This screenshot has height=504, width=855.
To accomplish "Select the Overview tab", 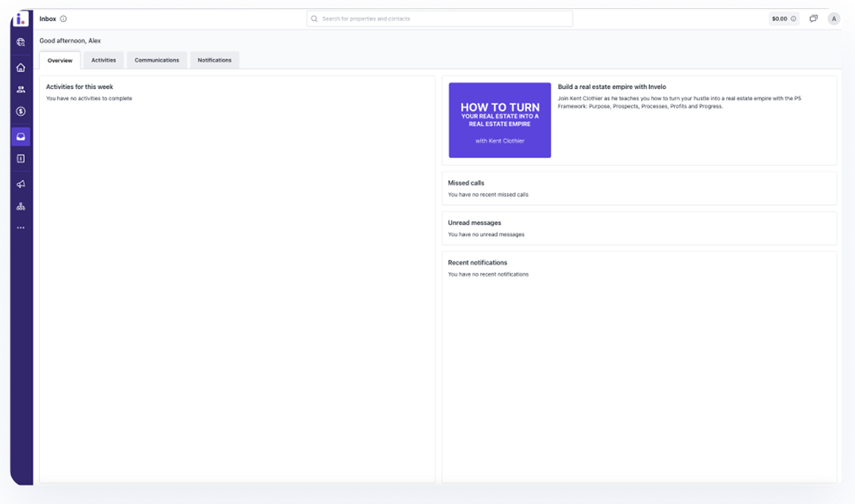I will click(60, 60).
